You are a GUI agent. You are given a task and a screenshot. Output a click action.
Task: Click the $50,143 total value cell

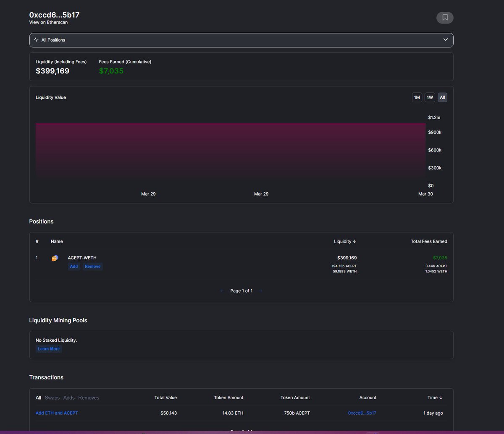(168, 413)
